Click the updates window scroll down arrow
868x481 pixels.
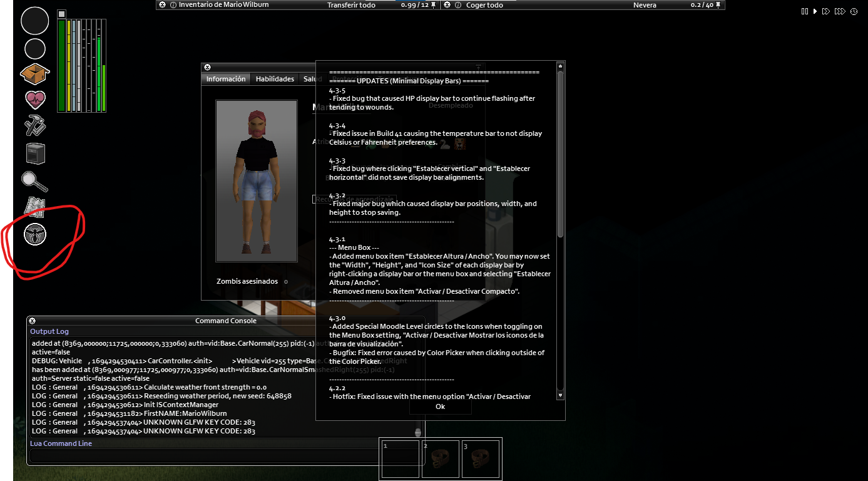tap(561, 396)
